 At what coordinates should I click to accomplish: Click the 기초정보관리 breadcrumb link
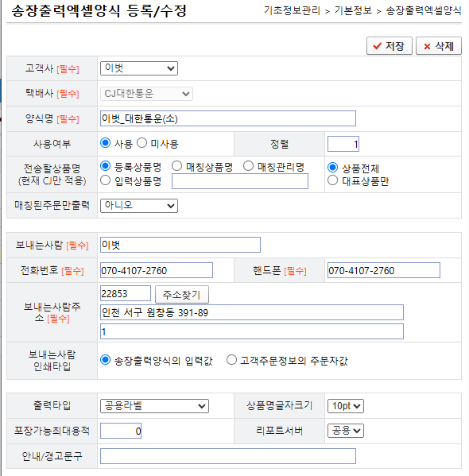click(292, 10)
